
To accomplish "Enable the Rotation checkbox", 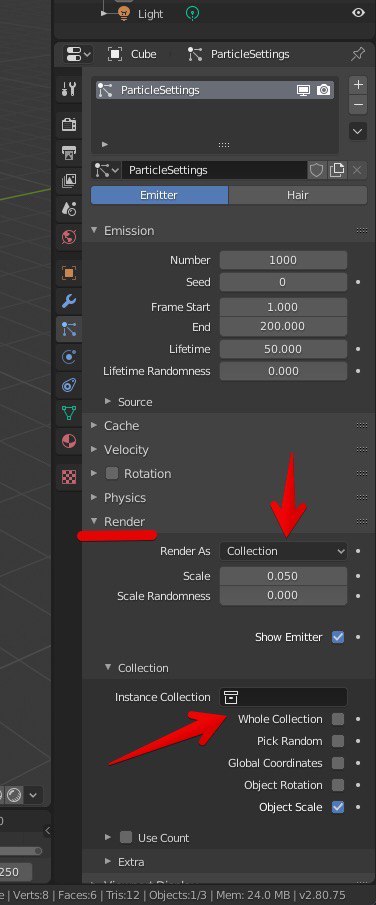I will coord(112,474).
